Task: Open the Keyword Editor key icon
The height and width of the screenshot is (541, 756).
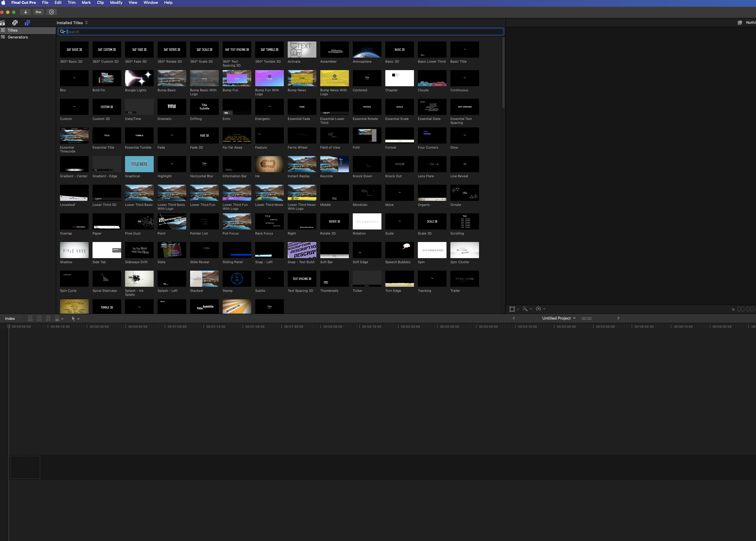Action: pos(38,12)
